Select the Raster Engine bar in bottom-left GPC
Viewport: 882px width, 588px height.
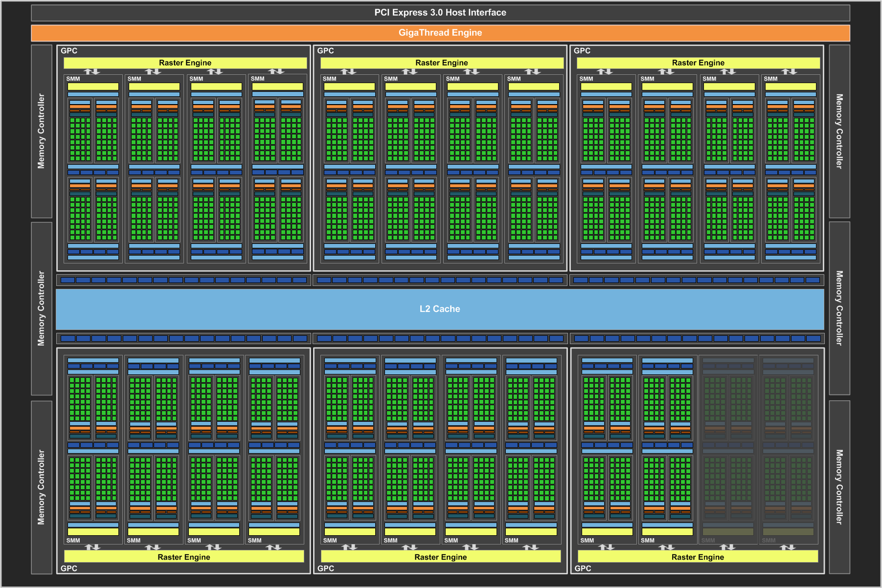tap(184, 557)
